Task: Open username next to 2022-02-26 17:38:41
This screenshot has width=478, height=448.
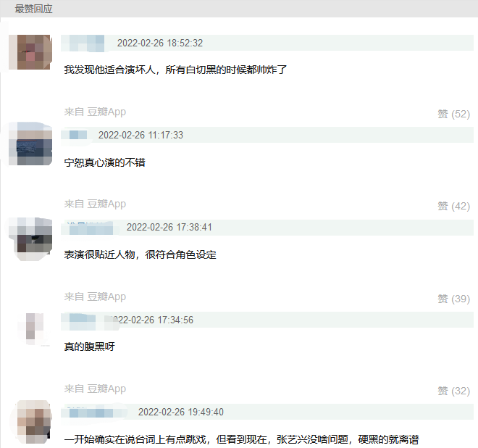Action: click(89, 228)
